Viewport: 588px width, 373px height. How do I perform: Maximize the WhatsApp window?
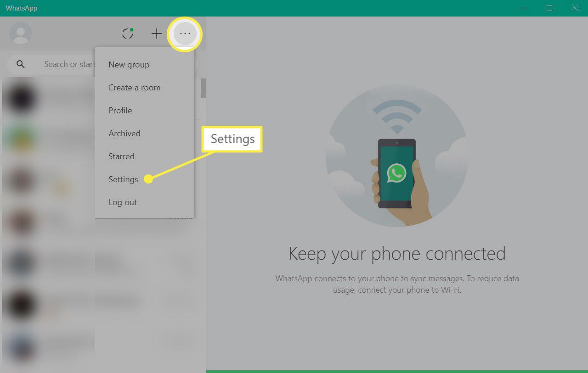tap(549, 8)
